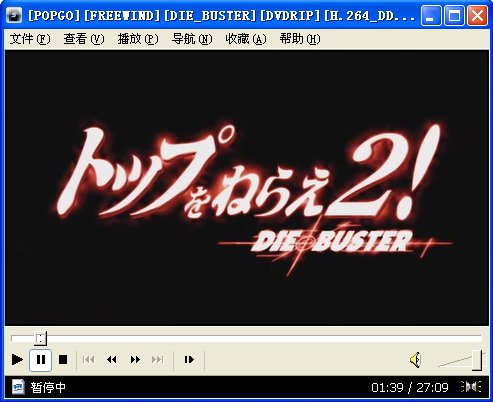
Task: Click the fast-forward double-arrow button
Action: pos(135,360)
